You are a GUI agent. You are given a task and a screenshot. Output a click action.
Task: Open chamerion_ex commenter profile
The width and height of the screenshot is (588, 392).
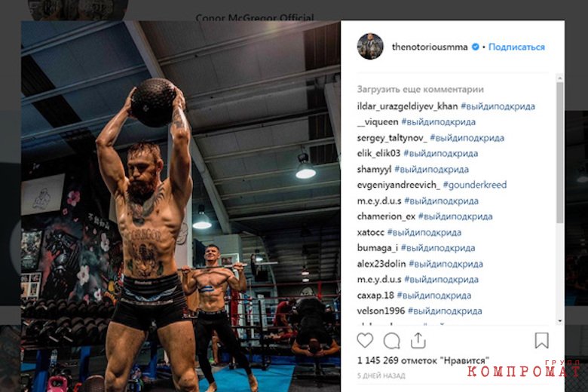[x=386, y=216]
